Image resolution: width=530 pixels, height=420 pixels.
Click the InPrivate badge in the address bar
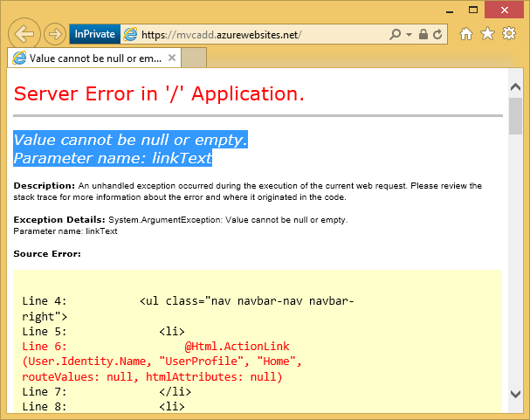pyautogui.click(x=94, y=34)
